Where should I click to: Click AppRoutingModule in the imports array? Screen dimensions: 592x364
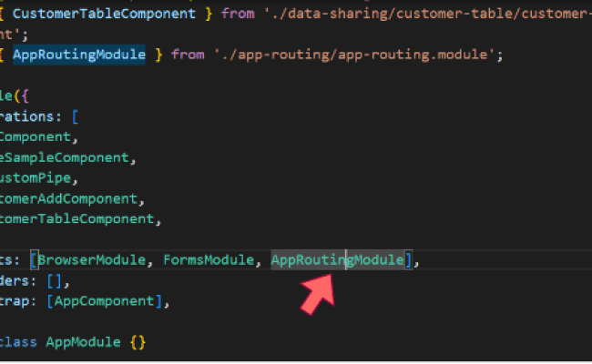click(337, 260)
